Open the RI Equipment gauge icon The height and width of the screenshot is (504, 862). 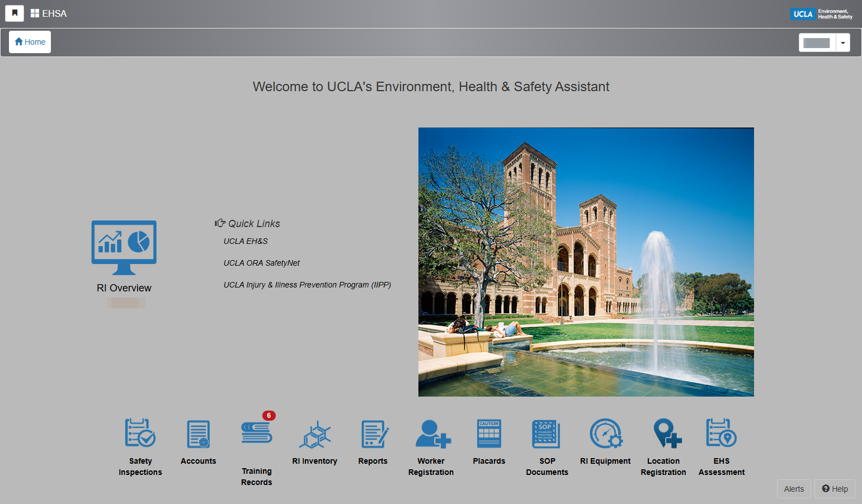(x=606, y=434)
